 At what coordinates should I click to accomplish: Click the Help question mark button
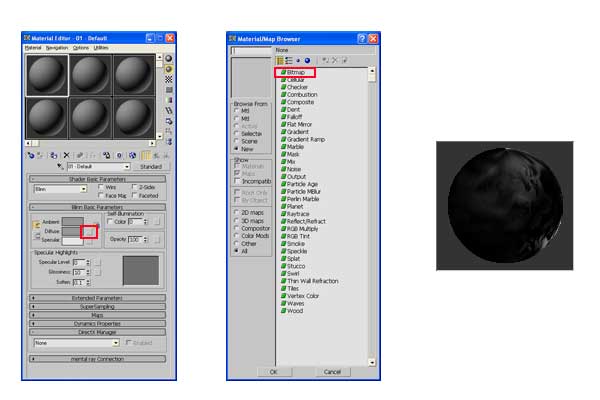(x=361, y=38)
